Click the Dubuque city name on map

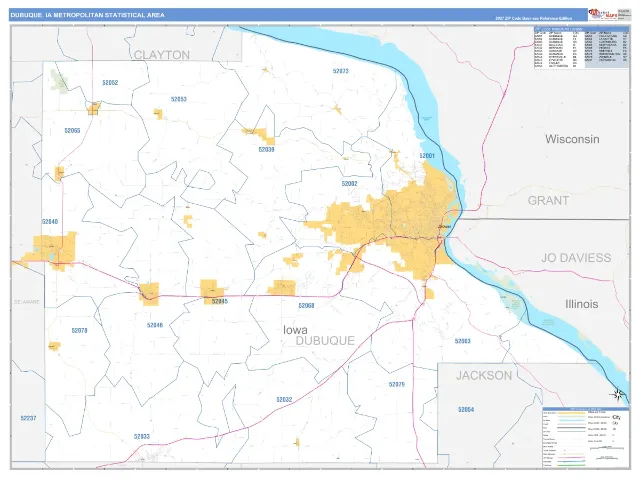[x=444, y=226]
